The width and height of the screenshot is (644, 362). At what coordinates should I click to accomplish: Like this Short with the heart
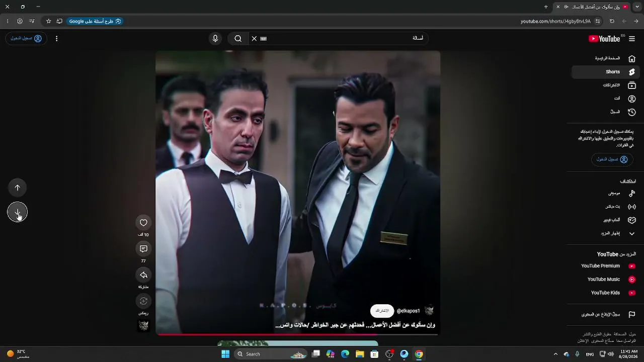(143, 223)
